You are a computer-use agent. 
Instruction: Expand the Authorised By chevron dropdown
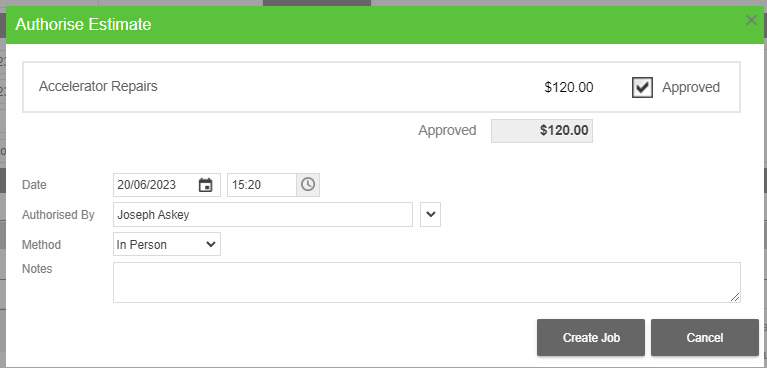coord(430,214)
